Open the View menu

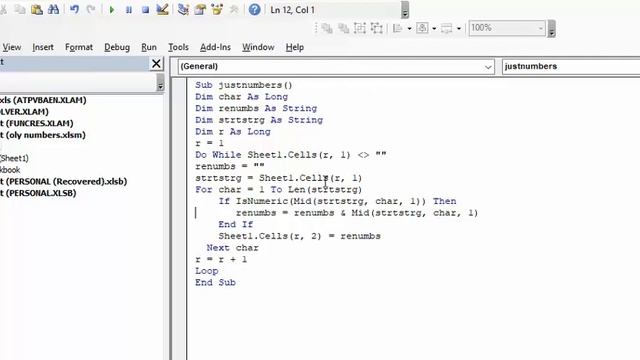tap(11, 47)
